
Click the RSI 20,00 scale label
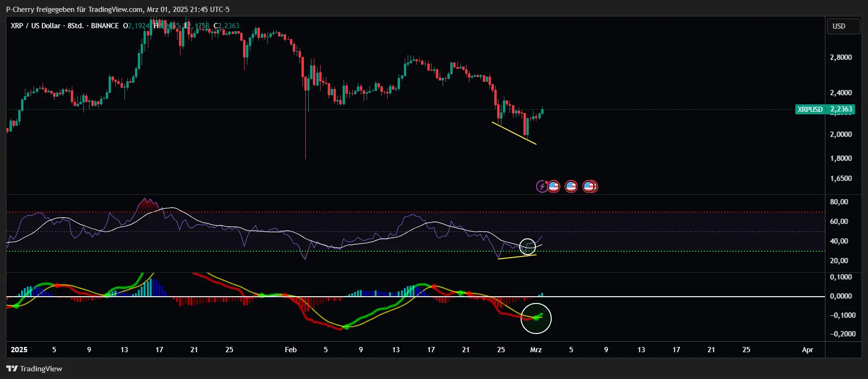point(839,261)
